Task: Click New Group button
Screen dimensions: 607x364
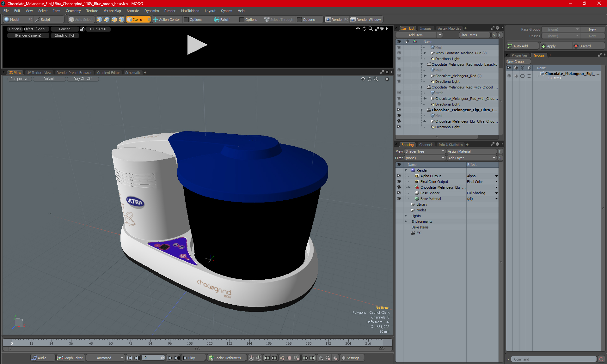Action: coord(518,62)
